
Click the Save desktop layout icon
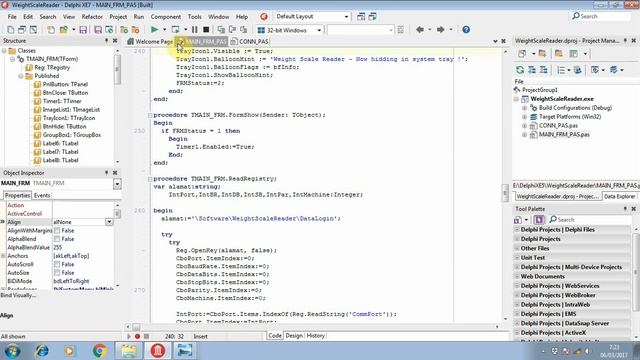click(361, 17)
